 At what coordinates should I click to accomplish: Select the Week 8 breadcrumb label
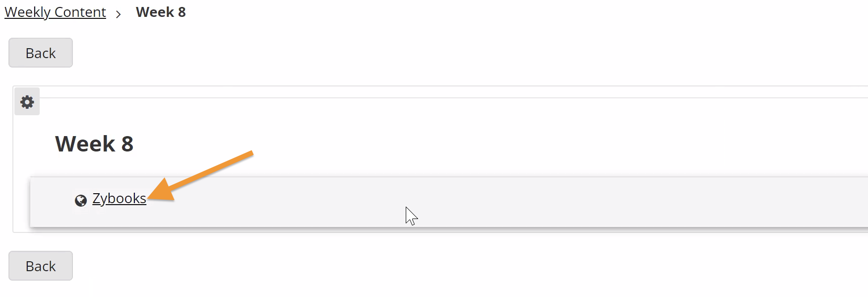[161, 12]
